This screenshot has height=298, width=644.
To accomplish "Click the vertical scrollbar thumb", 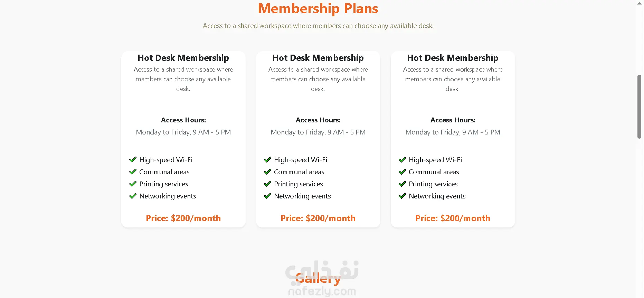I will click(639, 106).
